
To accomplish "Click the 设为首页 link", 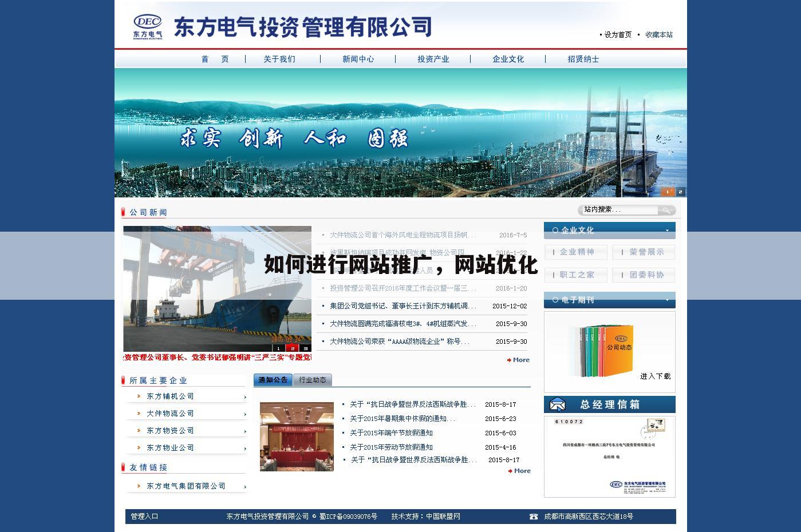I will click(x=618, y=35).
